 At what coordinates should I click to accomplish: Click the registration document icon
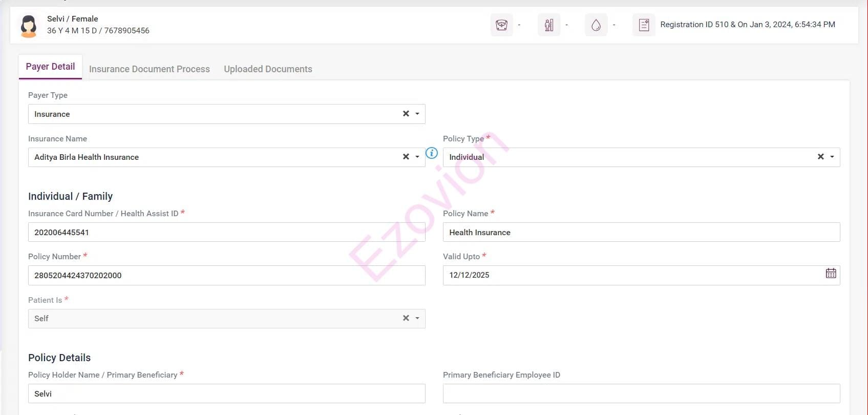pos(644,25)
